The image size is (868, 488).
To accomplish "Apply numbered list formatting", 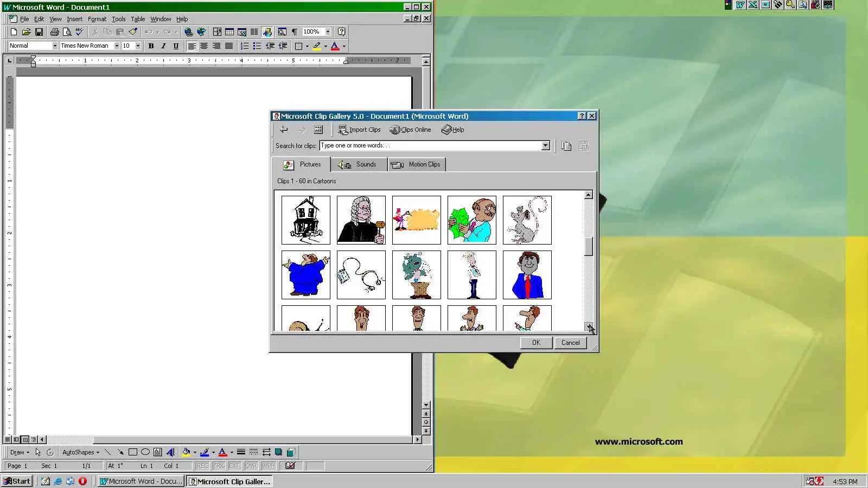I will [x=245, y=46].
